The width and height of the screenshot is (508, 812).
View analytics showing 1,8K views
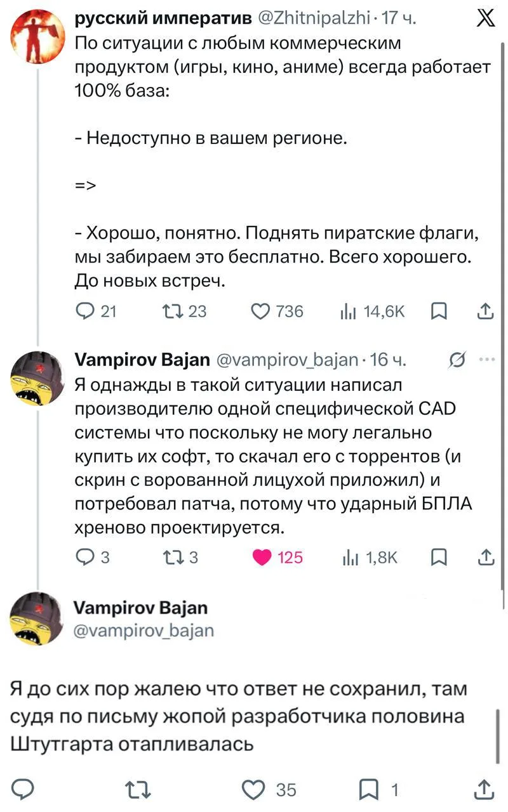pyautogui.click(x=370, y=557)
